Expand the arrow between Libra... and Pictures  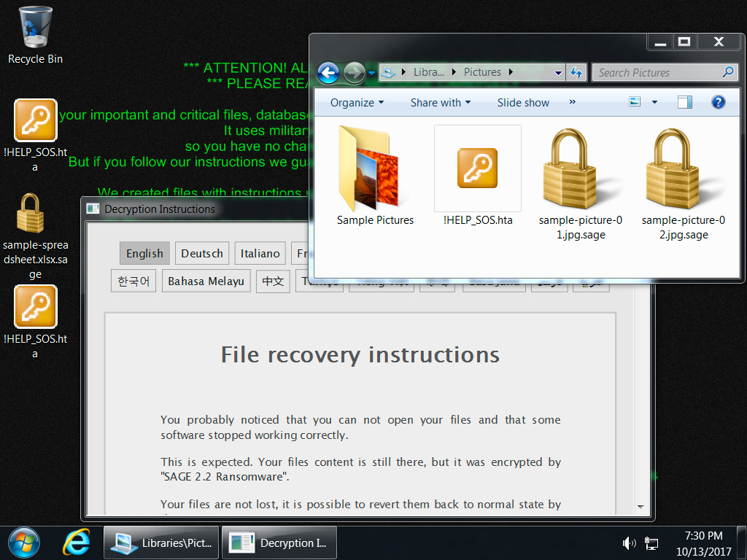click(454, 72)
